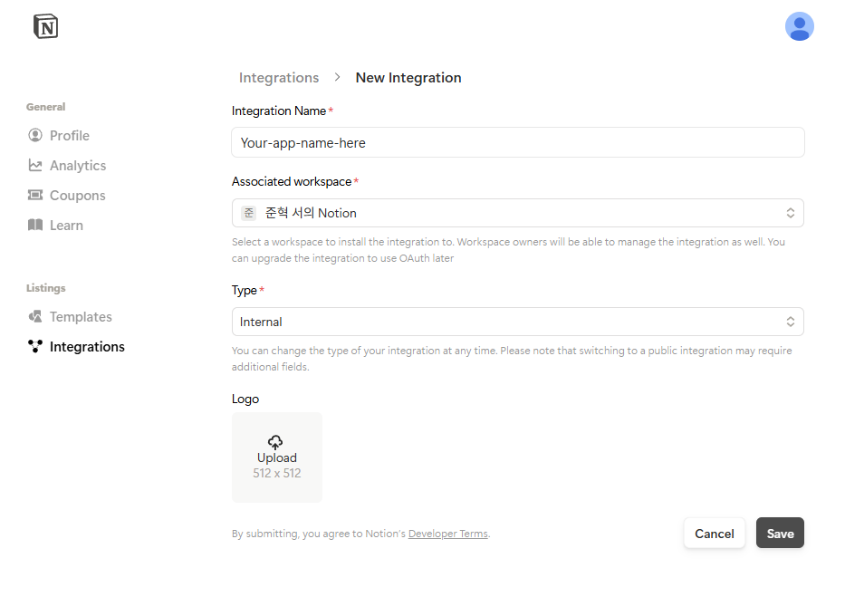The image size is (845, 616).
Task: Click the Upload 512 x 512 logo box
Action: pyautogui.click(x=277, y=457)
